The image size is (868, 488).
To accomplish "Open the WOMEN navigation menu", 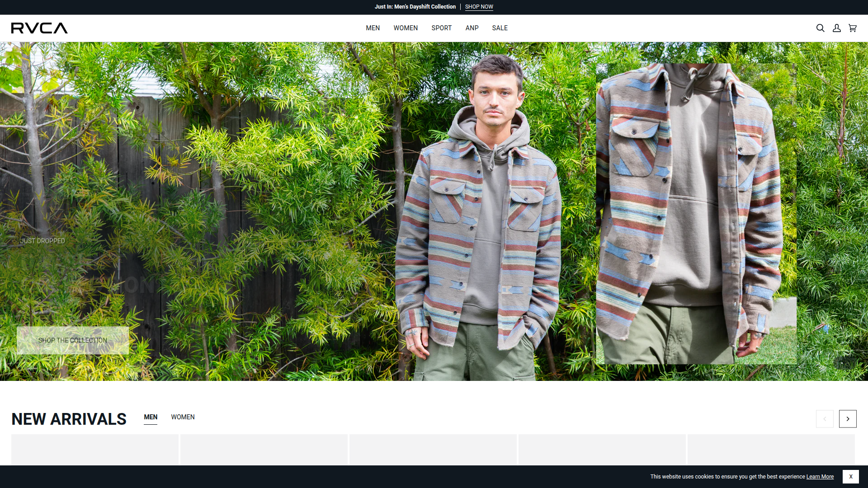I will (x=406, y=28).
